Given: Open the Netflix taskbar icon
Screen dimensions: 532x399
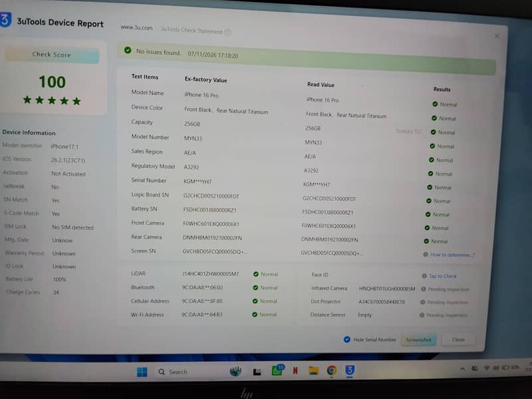Looking at the screenshot, I should [x=295, y=370].
